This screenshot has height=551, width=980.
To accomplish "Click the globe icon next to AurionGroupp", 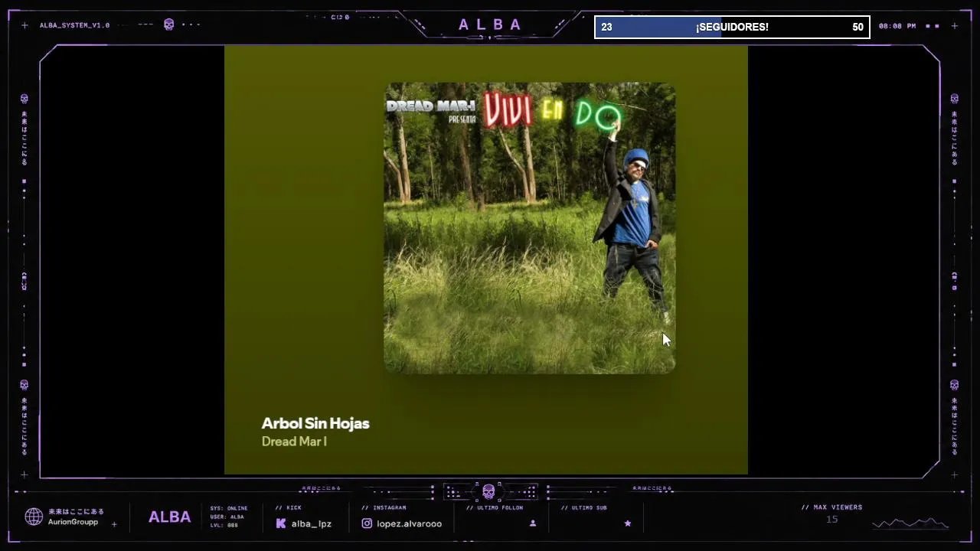I will [x=34, y=517].
